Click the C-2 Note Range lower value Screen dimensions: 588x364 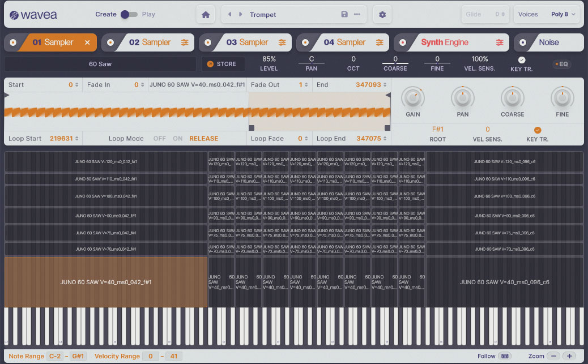coord(55,356)
